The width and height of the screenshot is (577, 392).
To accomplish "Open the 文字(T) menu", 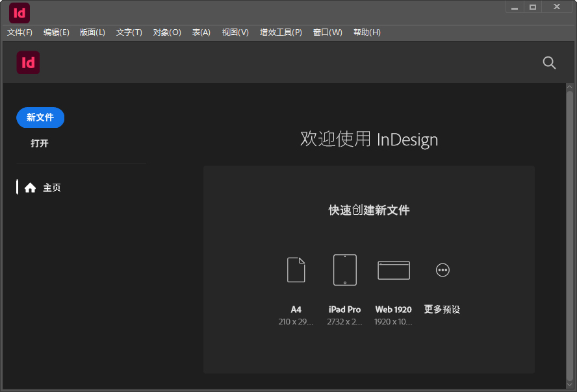I will [x=129, y=32].
